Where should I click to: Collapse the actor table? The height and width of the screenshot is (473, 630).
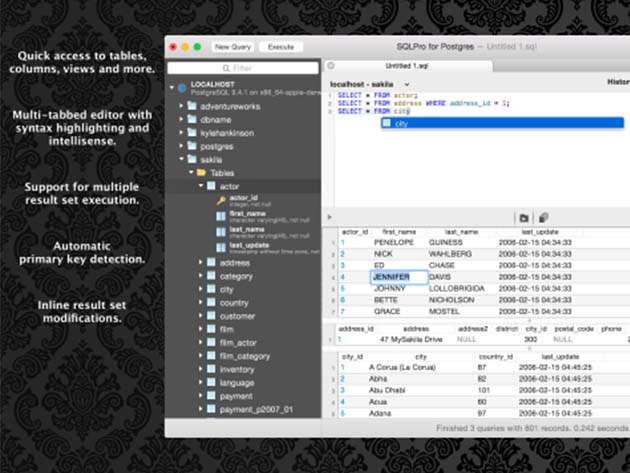(201, 186)
